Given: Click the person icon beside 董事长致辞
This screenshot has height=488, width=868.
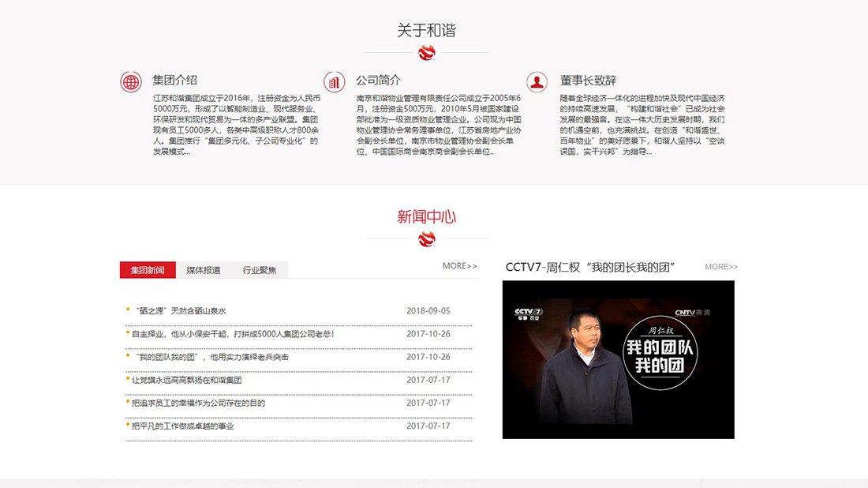Looking at the screenshot, I should pos(537,81).
